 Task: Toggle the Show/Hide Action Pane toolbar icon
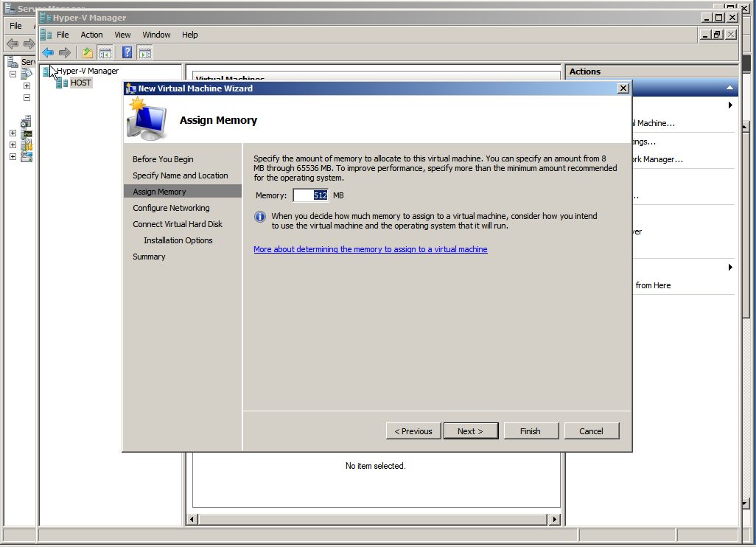144,52
